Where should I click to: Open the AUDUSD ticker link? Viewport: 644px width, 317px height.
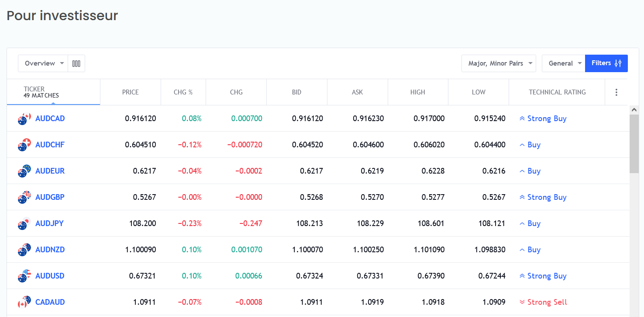coord(50,276)
